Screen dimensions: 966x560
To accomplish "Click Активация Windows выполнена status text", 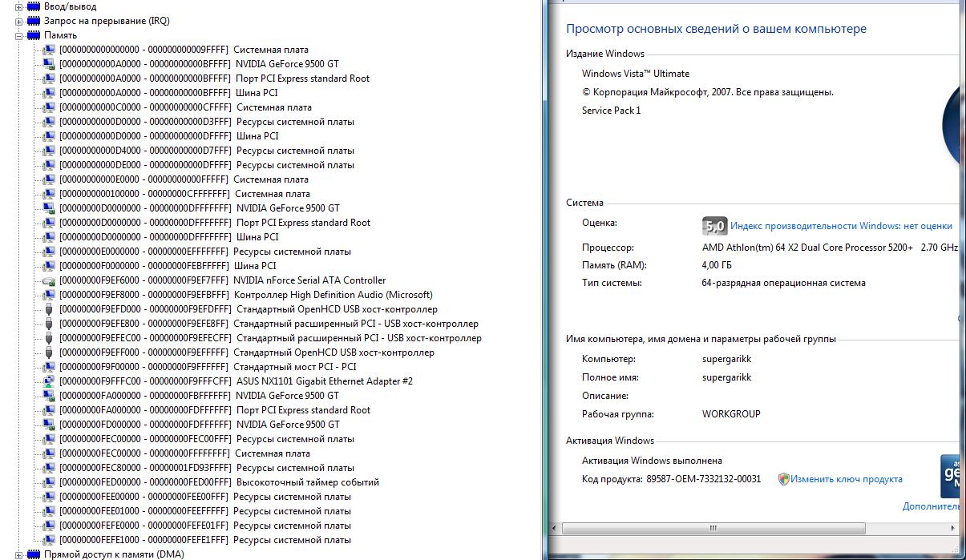I will (x=652, y=461).
